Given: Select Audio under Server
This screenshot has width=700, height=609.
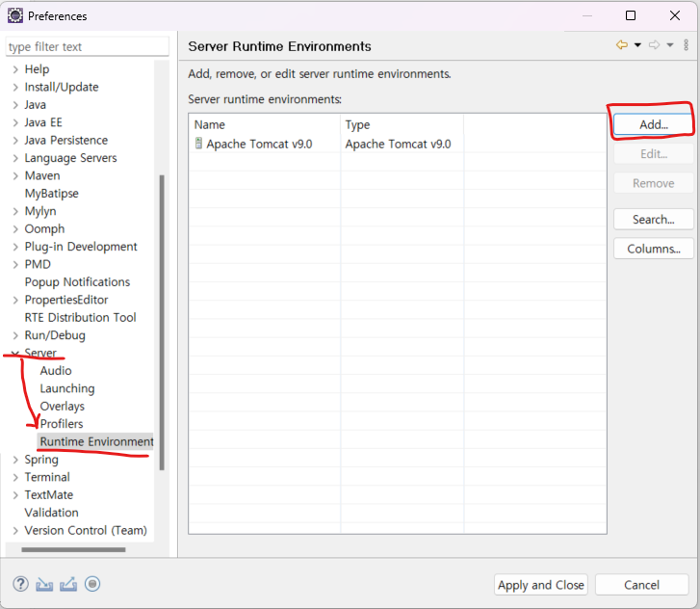Looking at the screenshot, I should [56, 370].
